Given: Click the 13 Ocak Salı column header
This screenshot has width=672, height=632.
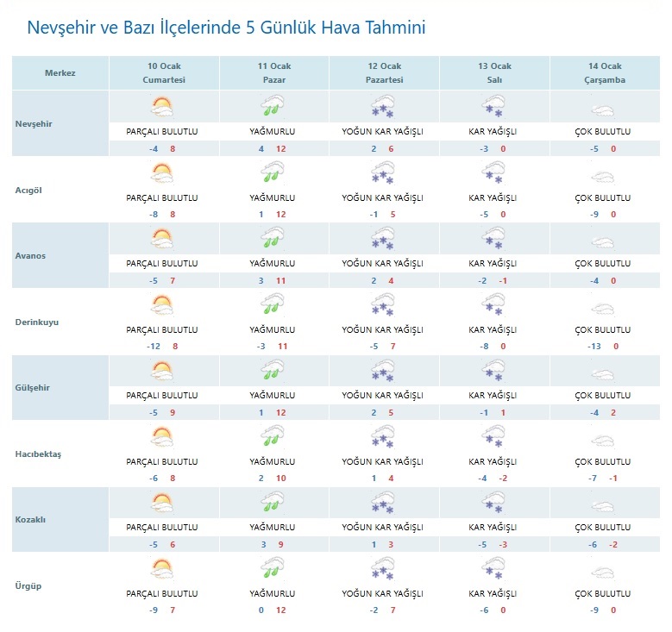Looking at the screenshot, I should point(495,73).
